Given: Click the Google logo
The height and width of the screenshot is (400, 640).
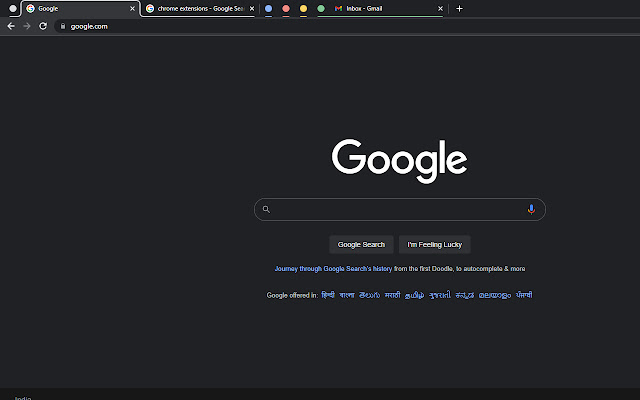Looking at the screenshot, I should 399,161.
